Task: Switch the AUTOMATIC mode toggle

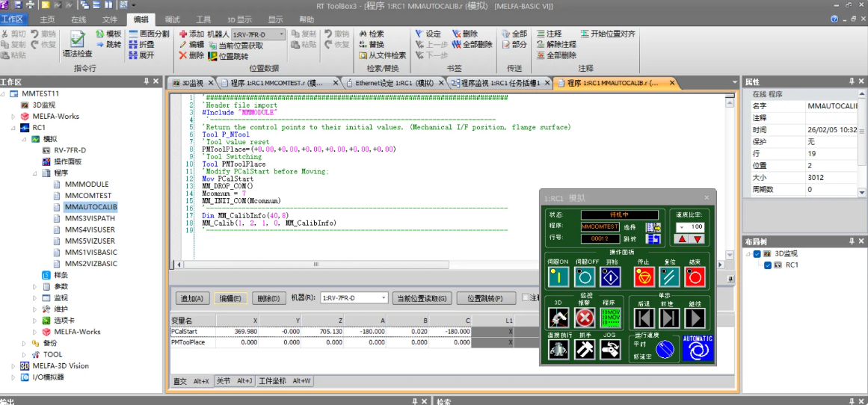Action: click(x=697, y=348)
